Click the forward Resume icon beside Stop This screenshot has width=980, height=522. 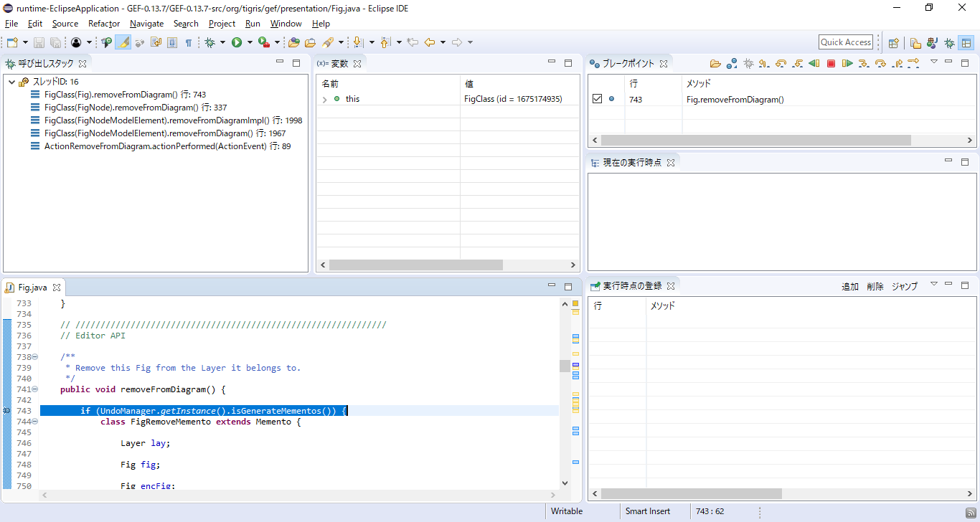pos(847,63)
